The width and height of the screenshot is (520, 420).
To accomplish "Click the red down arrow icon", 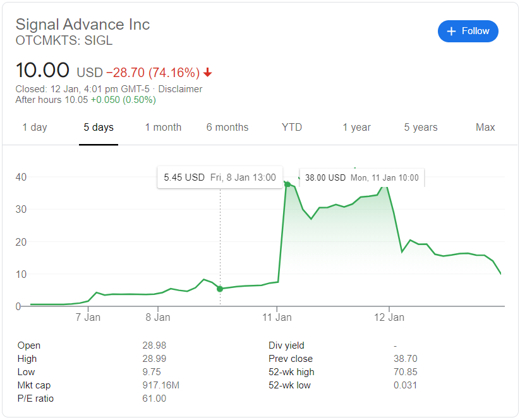I will [x=208, y=73].
